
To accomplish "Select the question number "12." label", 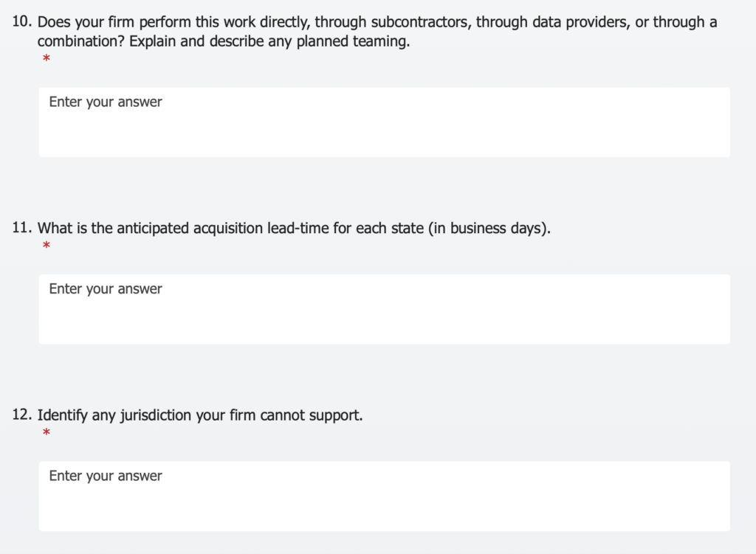I will (22, 415).
